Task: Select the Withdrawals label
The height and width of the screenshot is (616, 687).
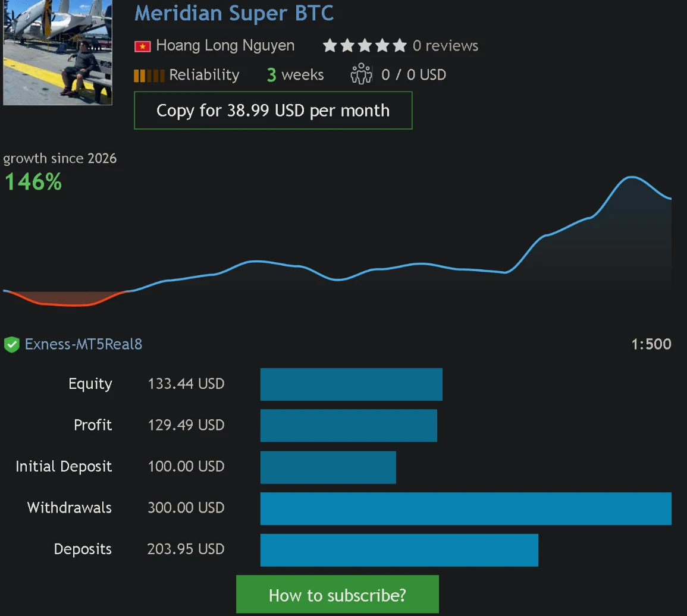Action: coord(70,508)
